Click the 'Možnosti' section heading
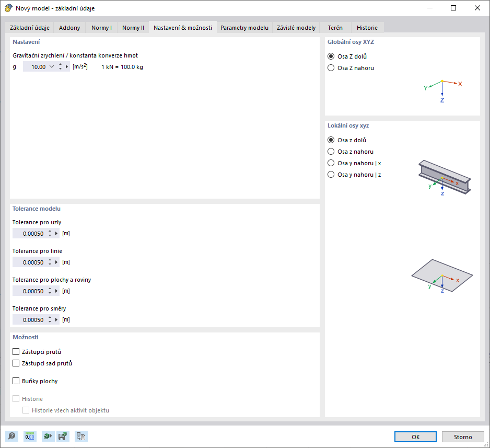 [25, 337]
